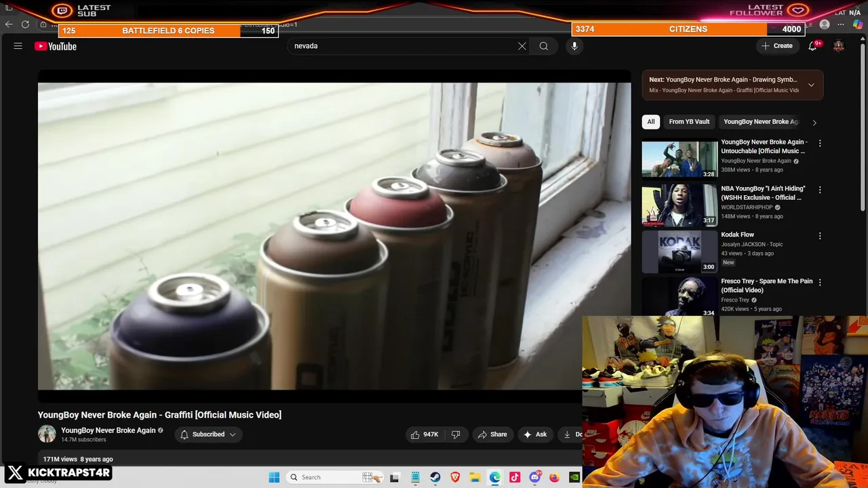Viewport: 868px width, 488px height.
Task: Share the video with the Share button
Action: (x=492, y=434)
